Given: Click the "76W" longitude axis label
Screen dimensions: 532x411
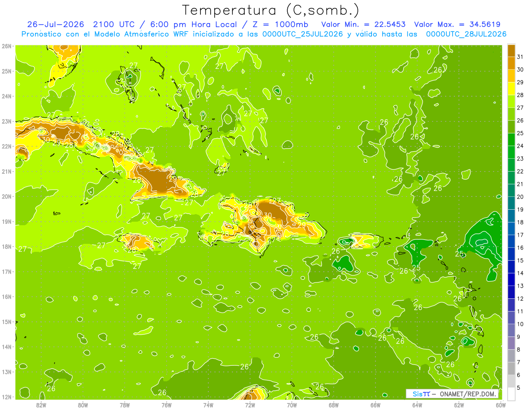Looking at the screenshot, I should tap(167, 405).
